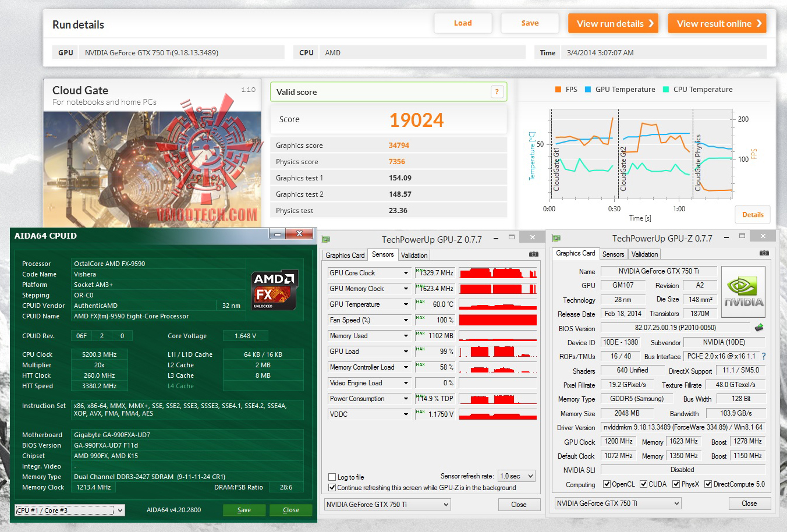This screenshot has width=787, height=532.
Task: Open Validation tab in the GPU-Z sensors window
Action: 414,256
